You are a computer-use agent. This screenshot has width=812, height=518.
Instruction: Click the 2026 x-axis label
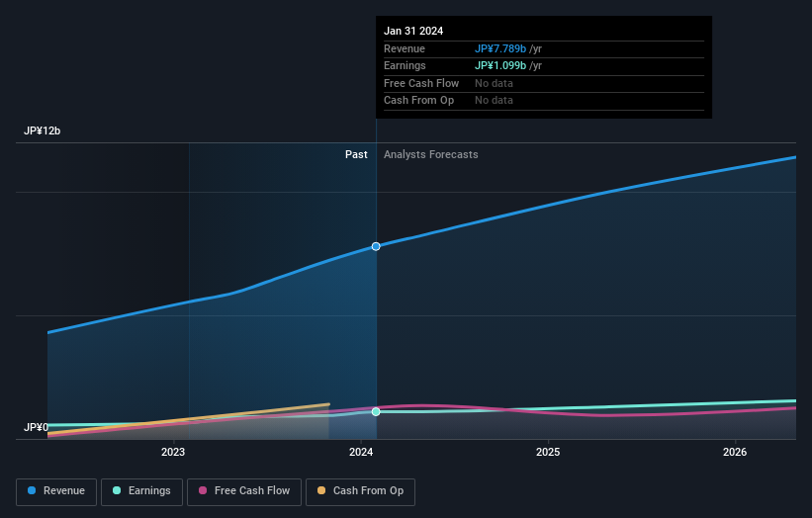735,453
